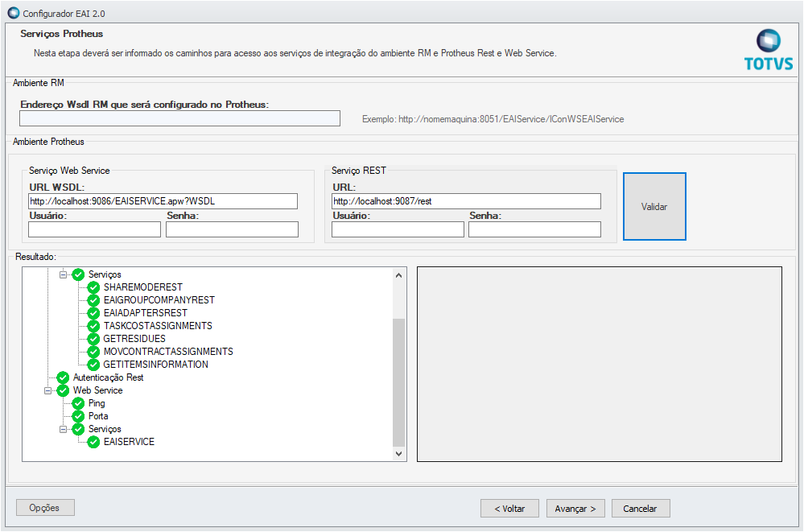Click the result tree scroll down arrow
The width and height of the screenshot is (804, 532).
click(399, 453)
